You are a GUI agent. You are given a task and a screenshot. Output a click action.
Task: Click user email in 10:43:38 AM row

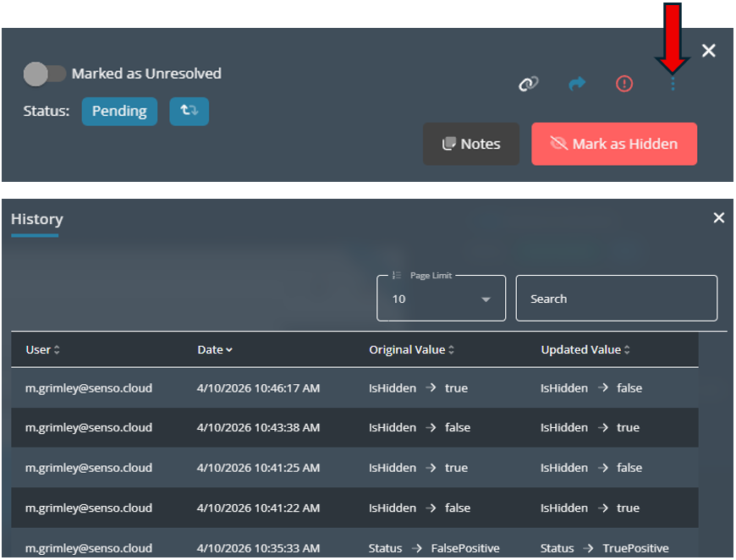pyautogui.click(x=89, y=428)
